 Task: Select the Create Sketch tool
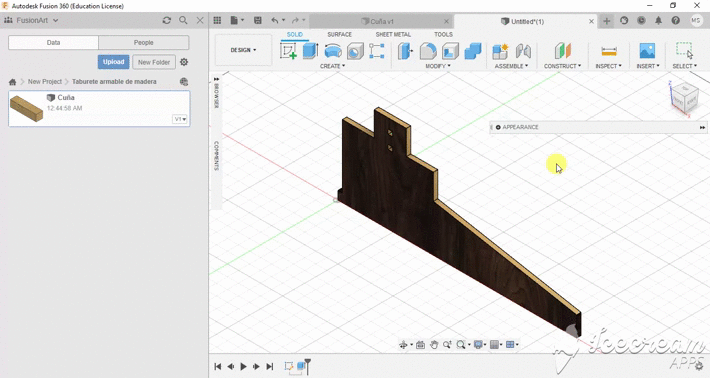click(x=288, y=51)
